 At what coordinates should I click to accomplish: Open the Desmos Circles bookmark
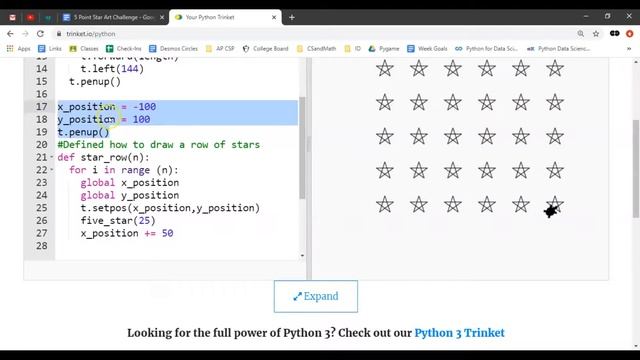tap(173, 49)
